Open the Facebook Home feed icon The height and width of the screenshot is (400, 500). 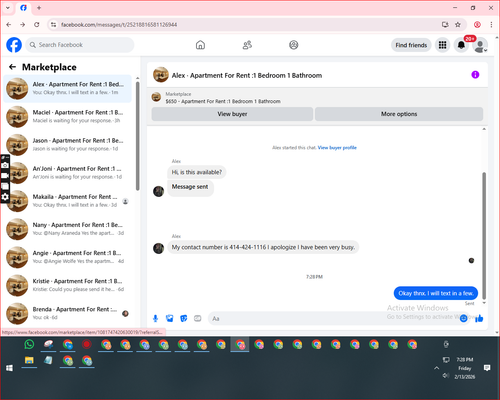coord(200,45)
